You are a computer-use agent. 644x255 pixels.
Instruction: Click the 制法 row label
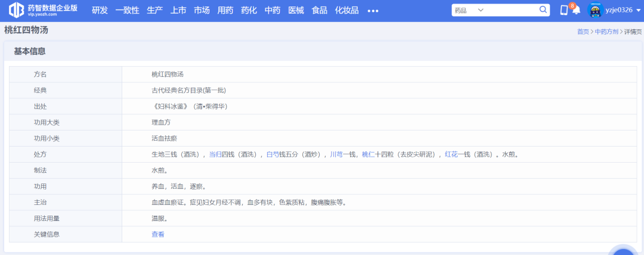pyautogui.click(x=41, y=170)
